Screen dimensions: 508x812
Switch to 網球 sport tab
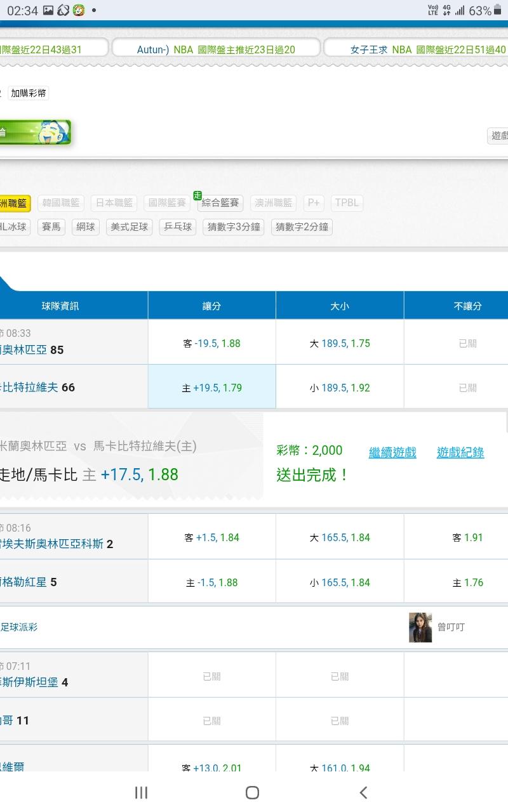(84, 227)
